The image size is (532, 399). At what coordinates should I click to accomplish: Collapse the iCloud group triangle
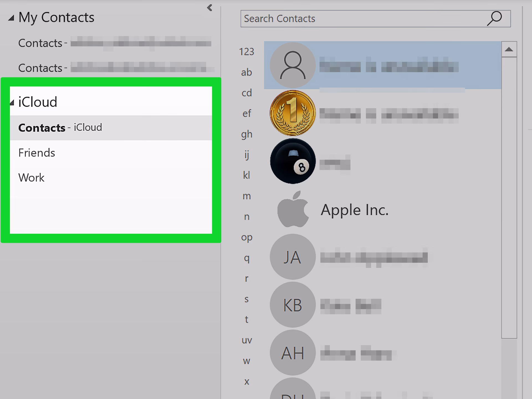point(12,103)
